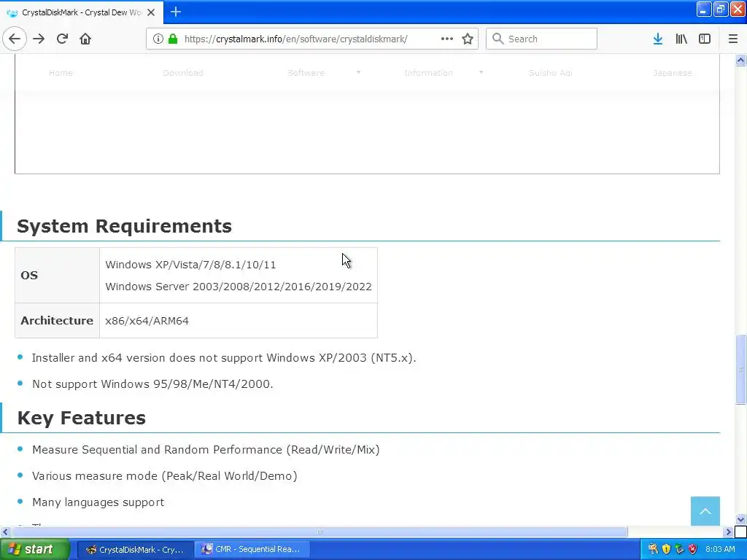Click the horizontal scrollbar thumb
Image resolution: width=747 pixels, height=560 pixels.
(x=320, y=532)
